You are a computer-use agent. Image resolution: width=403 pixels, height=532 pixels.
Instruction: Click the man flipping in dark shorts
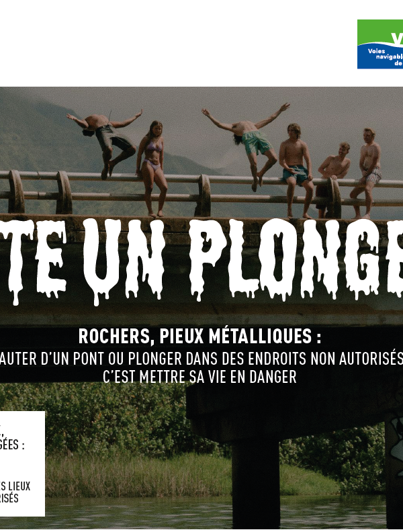(107, 142)
